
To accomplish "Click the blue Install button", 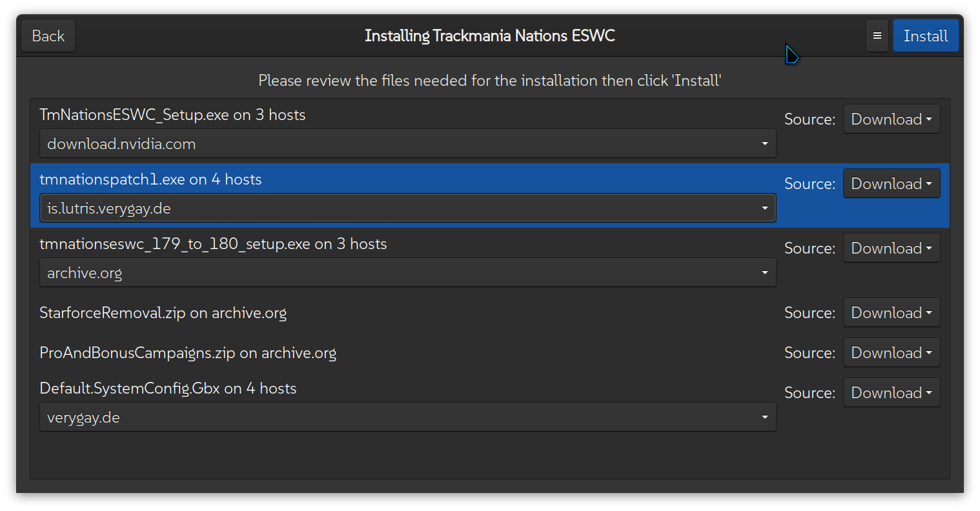I will coord(926,35).
